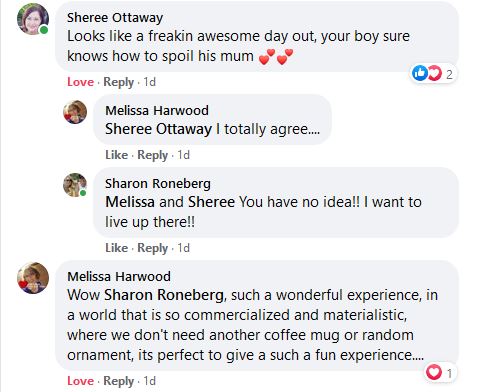Open Sheree Ottaway's profile picture
The image size is (498, 392).
click(x=33, y=19)
